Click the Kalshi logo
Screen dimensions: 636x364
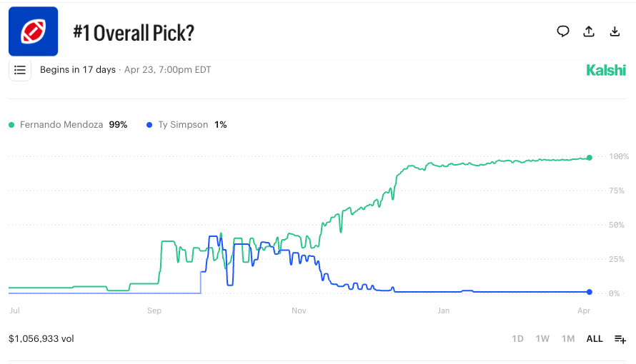click(606, 70)
